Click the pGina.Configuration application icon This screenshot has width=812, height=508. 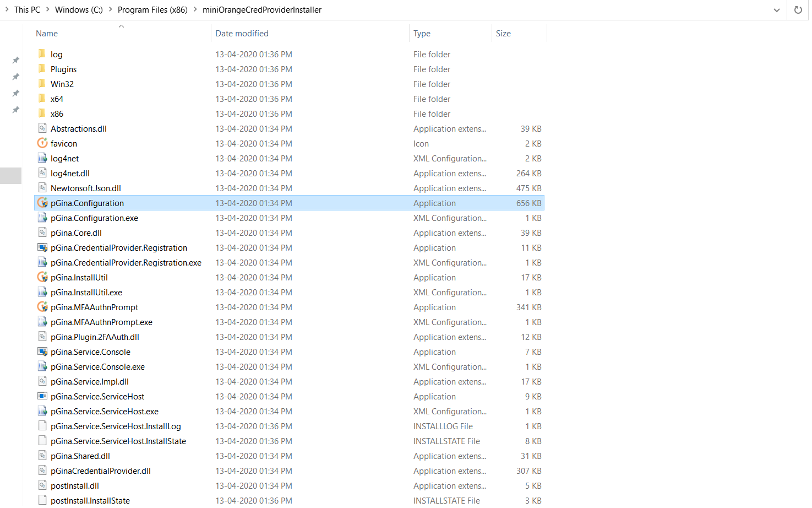42,203
